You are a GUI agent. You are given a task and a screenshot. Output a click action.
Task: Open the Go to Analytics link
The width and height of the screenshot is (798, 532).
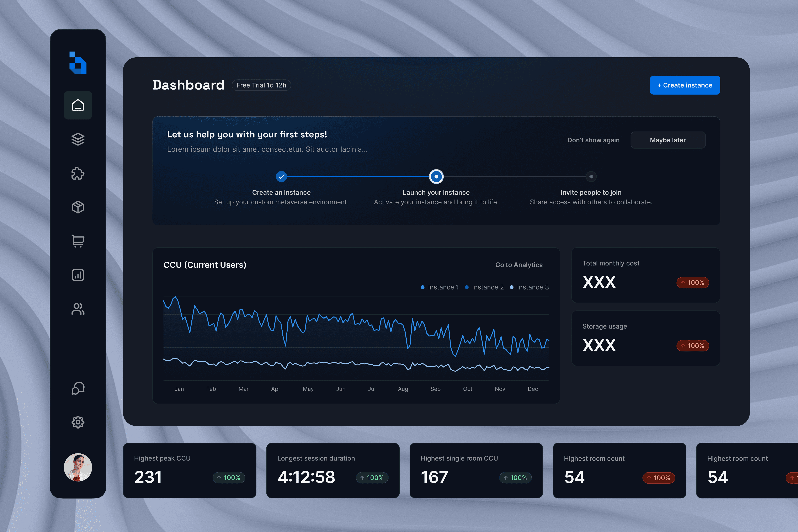[x=518, y=265]
